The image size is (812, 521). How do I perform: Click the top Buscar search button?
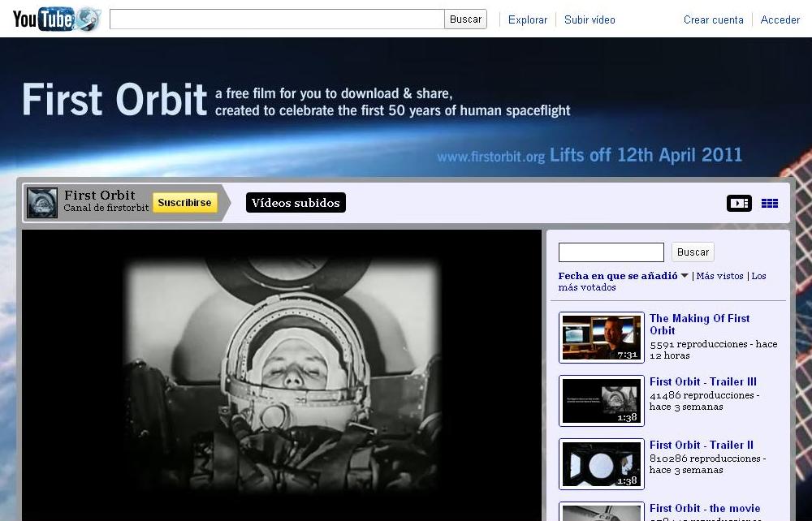465,19
